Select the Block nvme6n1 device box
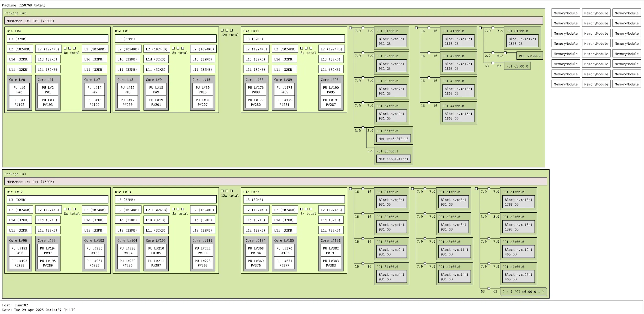Screen dimensions: 644x314 [392, 66]
